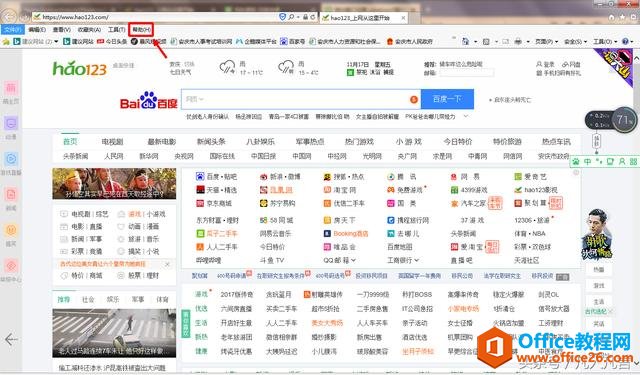
Task: Click address bar refresh icon
Action: (313, 17)
